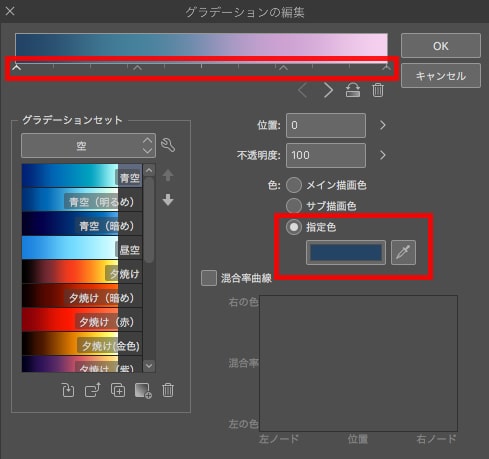Choose the 夕焼け（暗め） gradient preset

82,296
